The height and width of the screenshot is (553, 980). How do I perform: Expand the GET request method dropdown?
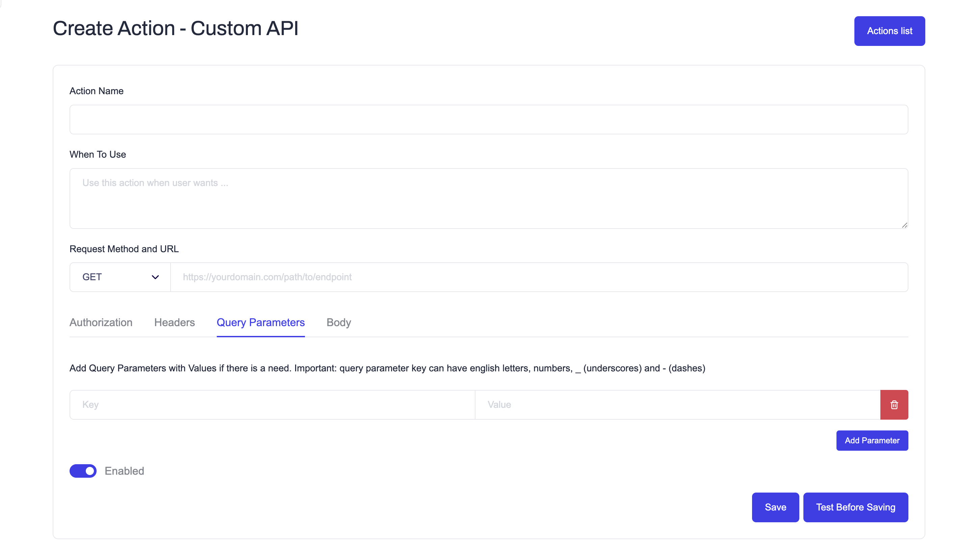[114, 277]
